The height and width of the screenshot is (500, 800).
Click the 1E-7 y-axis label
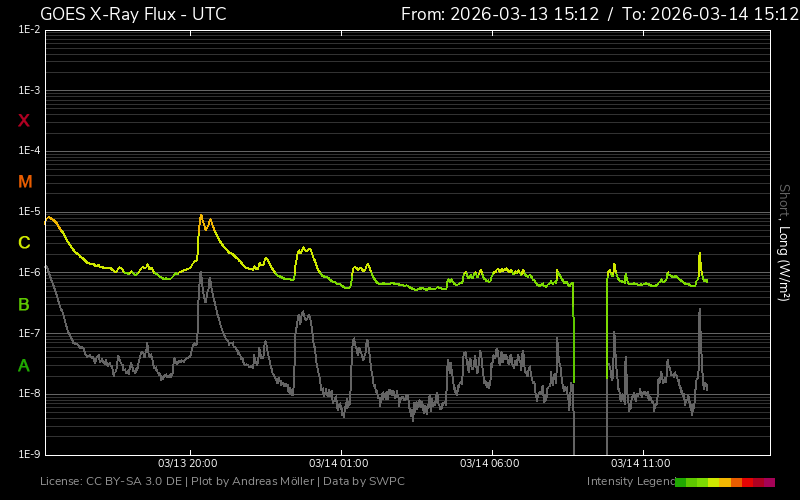(x=29, y=333)
